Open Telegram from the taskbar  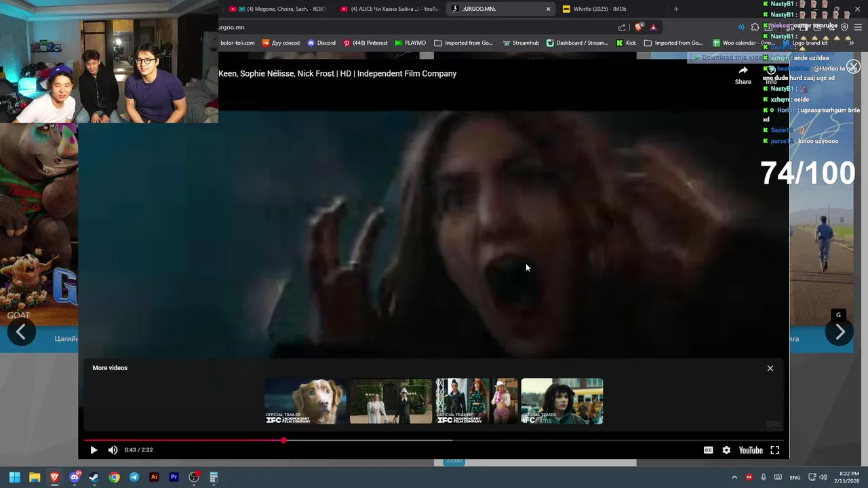(134, 477)
